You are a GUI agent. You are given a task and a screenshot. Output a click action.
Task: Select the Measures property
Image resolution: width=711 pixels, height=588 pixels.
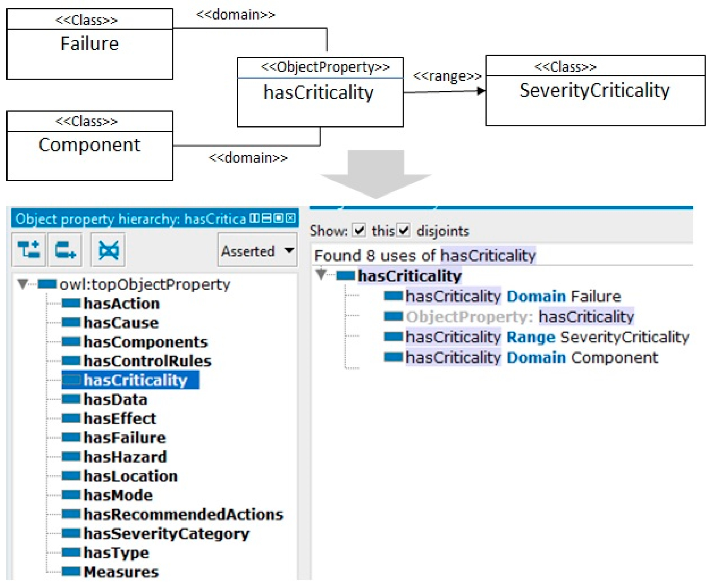pyautogui.click(x=121, y=572)
